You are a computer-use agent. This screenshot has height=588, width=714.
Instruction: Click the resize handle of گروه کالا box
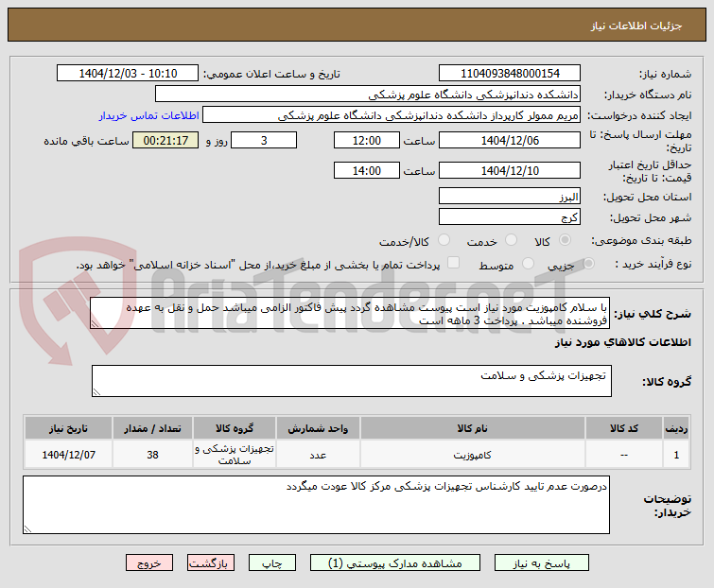(97, 392)
